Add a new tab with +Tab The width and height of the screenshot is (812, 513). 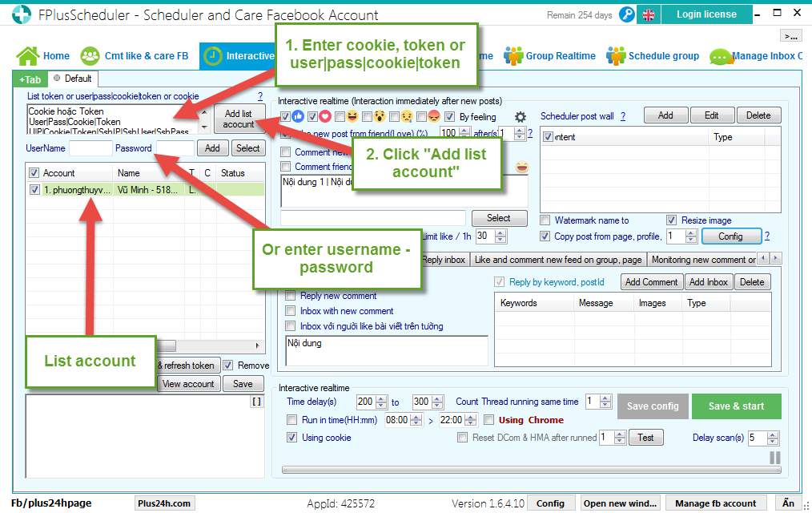pos(30,79)
